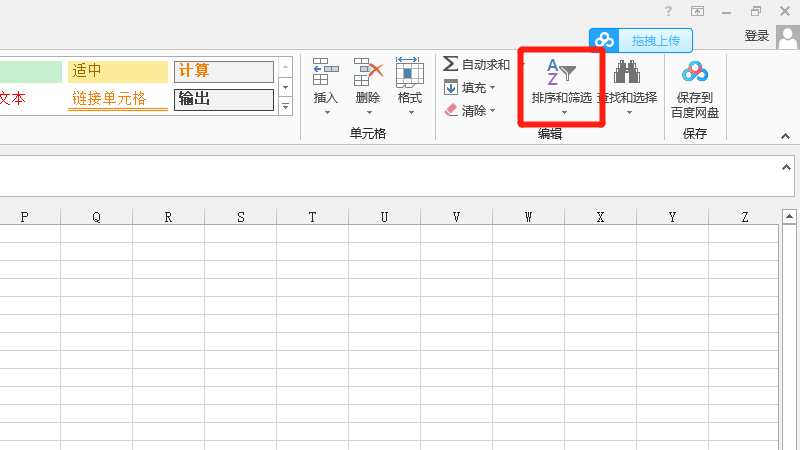Expand the Clear (清除) dropdown arrow
Screen dimensions: 800x450
[492, 111]
